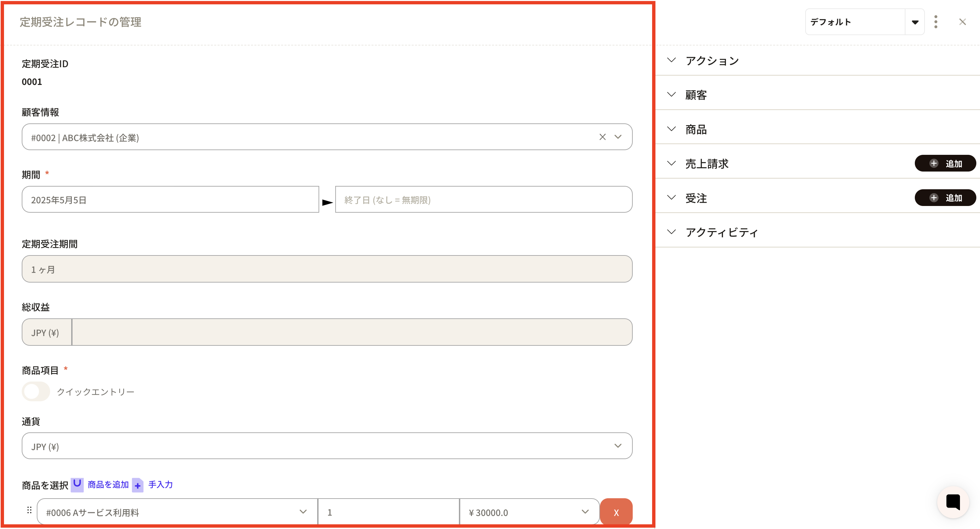Open the #0006 Aサービス利用料 product dropdown
The image size is (980, 529).
(x=177, y=512)
